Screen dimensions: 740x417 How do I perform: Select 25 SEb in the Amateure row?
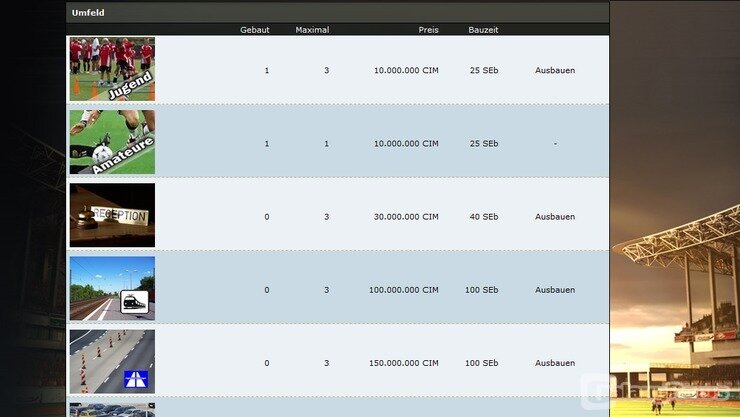484,143
